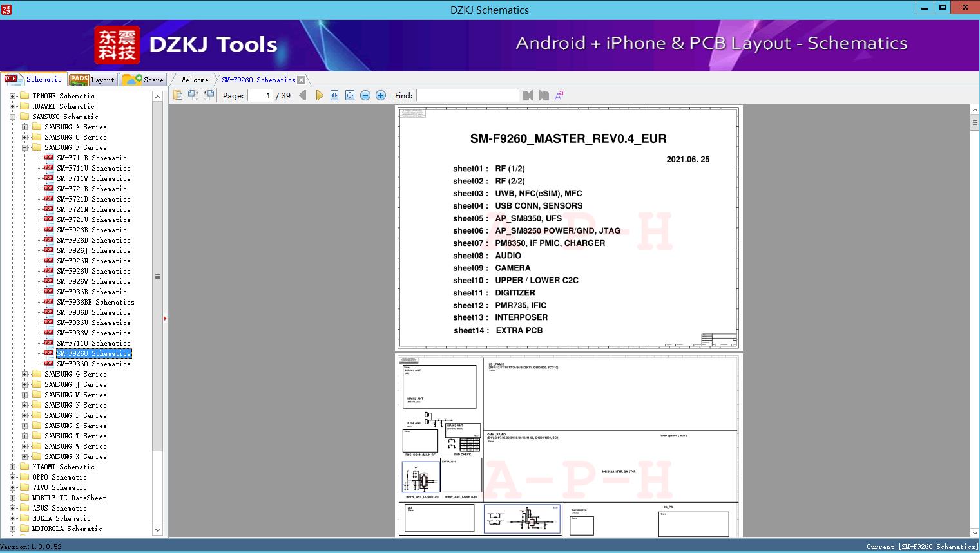Screen dimensions: 980x553
Task: Minimize the DZKJ Schematics window
Action: [x=925, y=8]
